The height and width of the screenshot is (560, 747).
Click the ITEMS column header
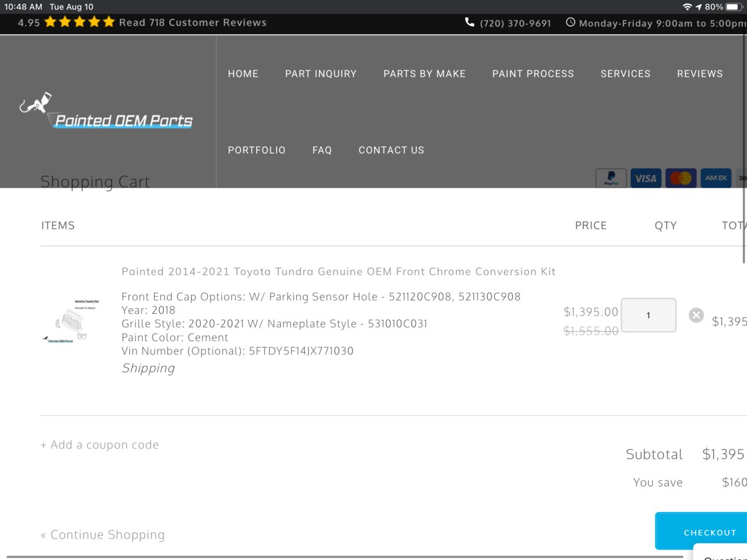click(x=58, y=226)
